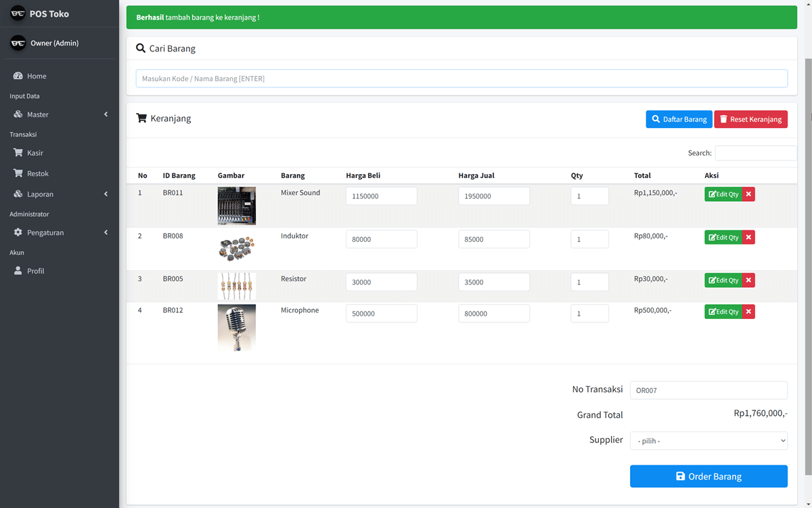Open the Supplier dropdown

pos(708,441)
